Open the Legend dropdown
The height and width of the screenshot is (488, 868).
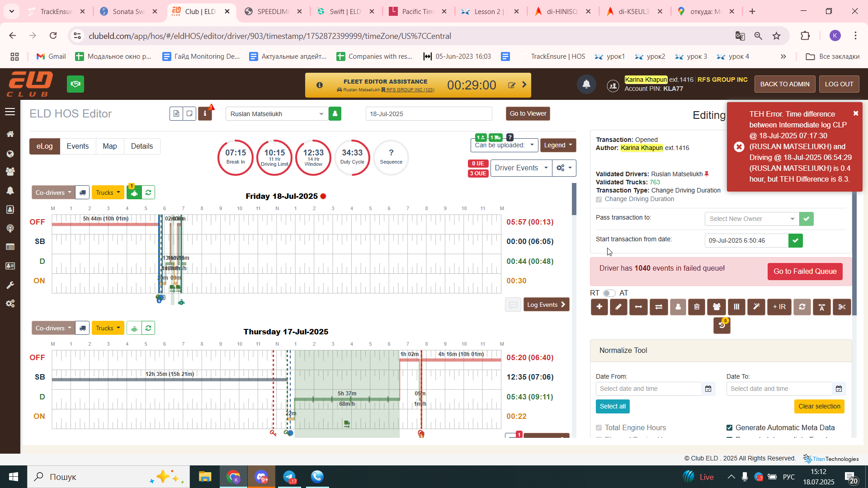(558, 145)
